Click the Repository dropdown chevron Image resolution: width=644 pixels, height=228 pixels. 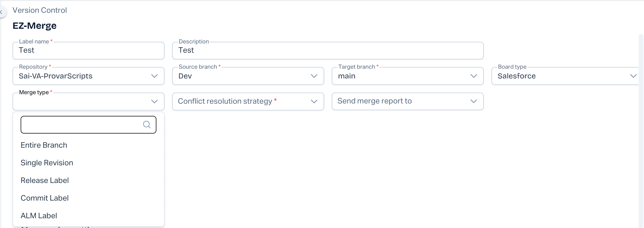tap(154, 76)
